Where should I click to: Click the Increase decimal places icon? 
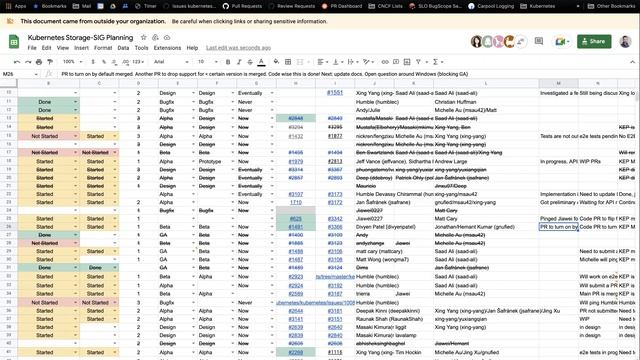click(x=125, y=62)
